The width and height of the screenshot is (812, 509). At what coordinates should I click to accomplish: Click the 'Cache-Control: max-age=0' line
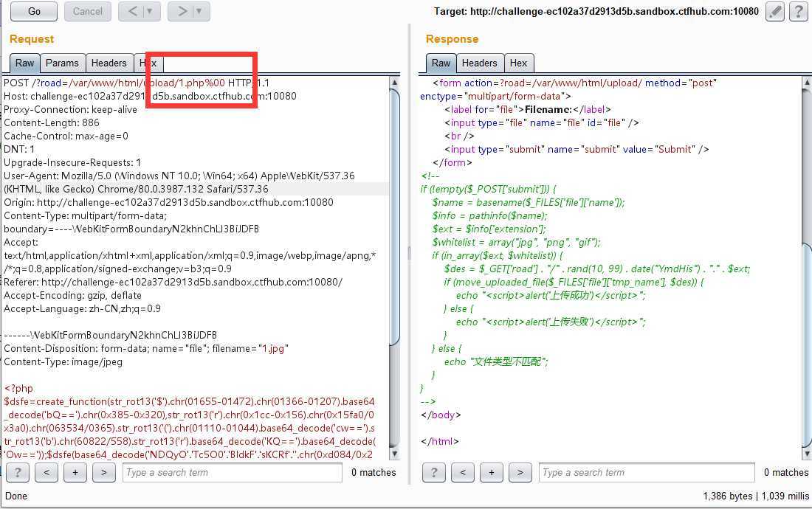[x=66, y=136]
